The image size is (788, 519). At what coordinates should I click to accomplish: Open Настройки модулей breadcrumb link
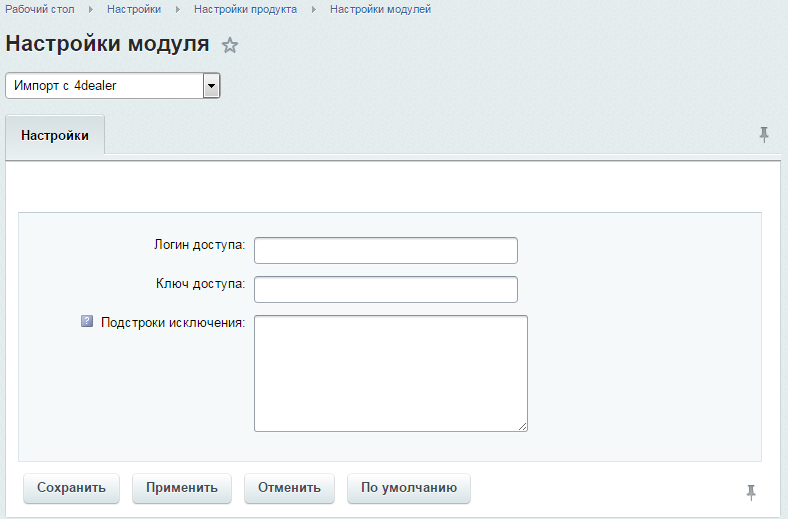click(x=380, y=9)
